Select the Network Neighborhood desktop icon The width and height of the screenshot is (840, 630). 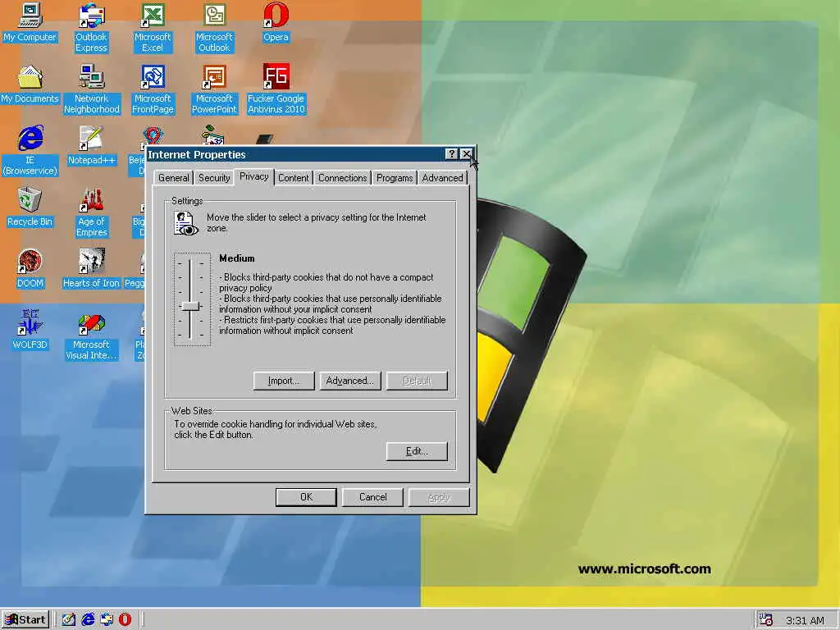[92, 89]
